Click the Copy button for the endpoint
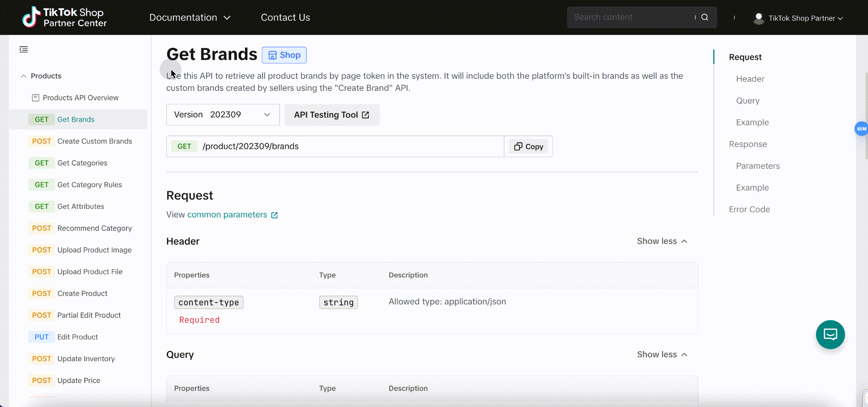 point(529,147)
